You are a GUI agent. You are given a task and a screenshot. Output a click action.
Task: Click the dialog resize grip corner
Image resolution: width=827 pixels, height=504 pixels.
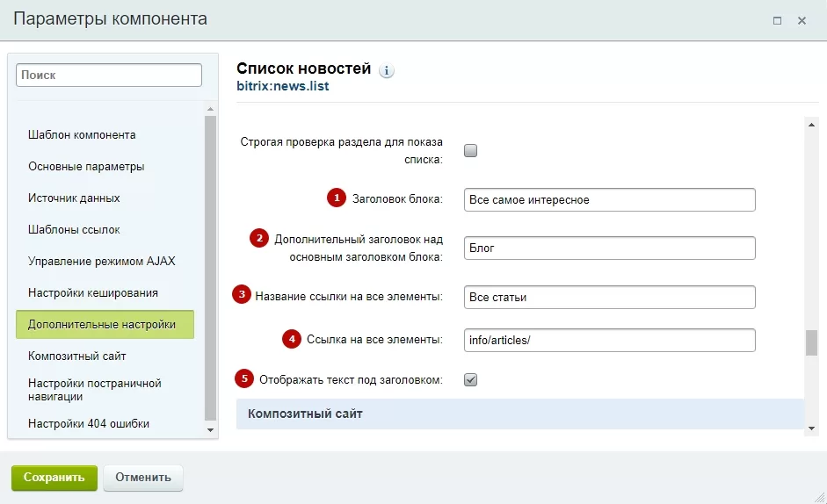coord(820,497)
